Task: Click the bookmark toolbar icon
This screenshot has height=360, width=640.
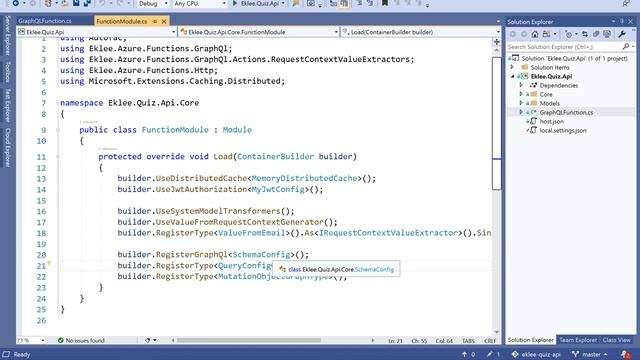Action: pyautogui.click(x=384, y=4)
